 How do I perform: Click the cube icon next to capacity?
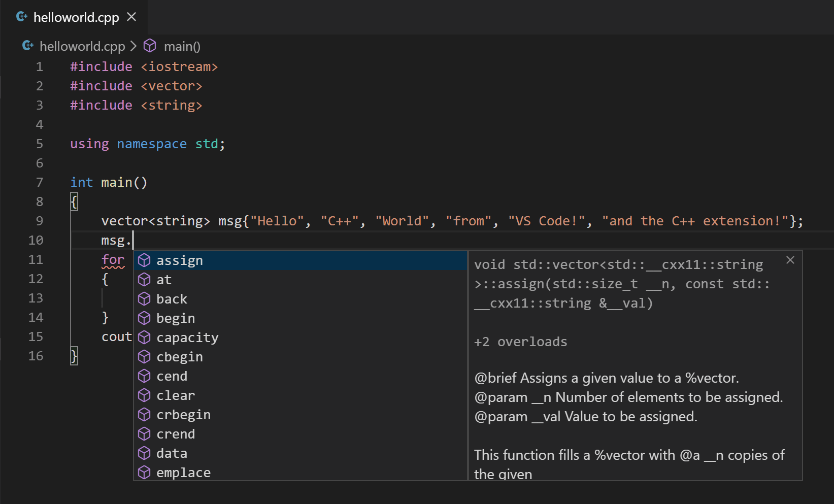pos(144,337)
